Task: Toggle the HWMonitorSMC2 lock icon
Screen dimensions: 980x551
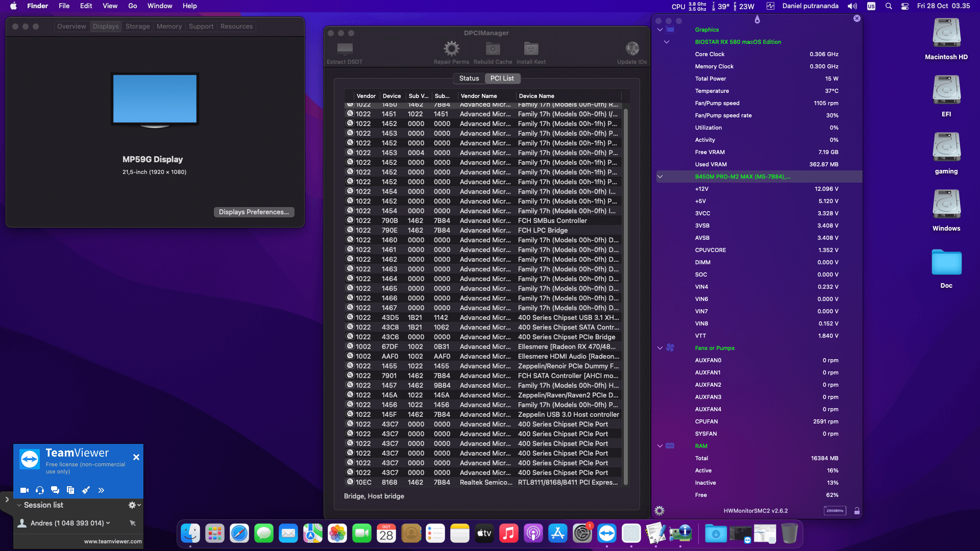Action: pyautogui.click(x=856, y=511)
